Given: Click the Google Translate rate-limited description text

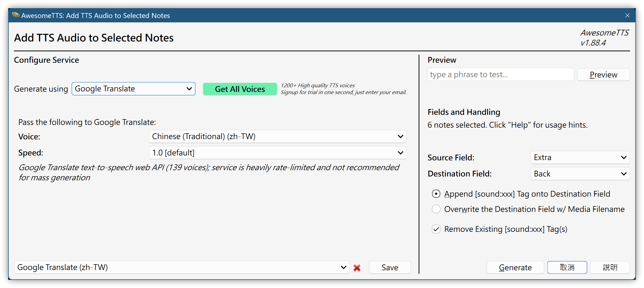Looking at the screenshot, I should coord(209,172).
